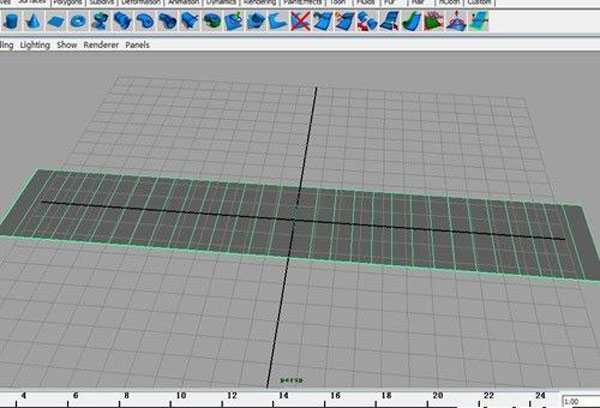Click the Loft surface shelf icon

(122, 21)
